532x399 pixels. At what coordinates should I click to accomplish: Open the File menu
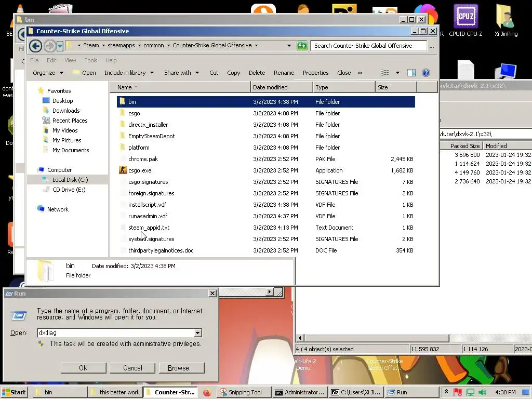(34, 60)
